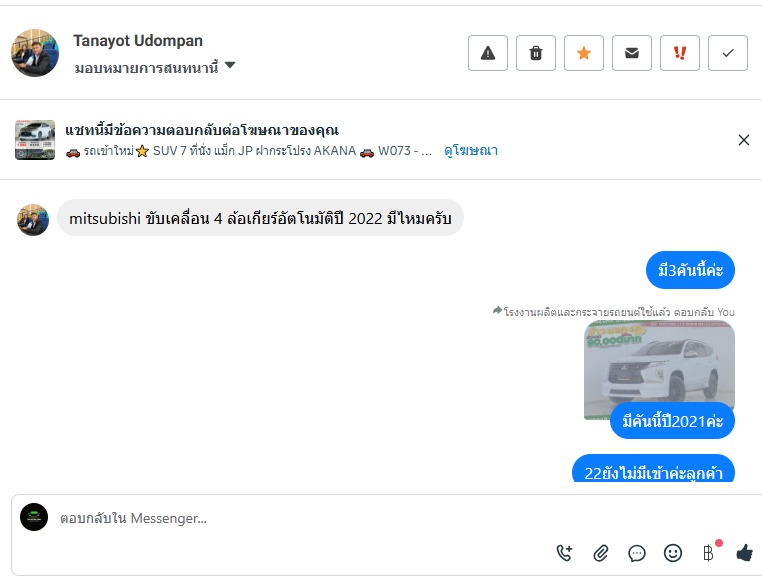The image size is (762, 586).
Task: Click Tanayot Udompan's header profile picture
Action: (35, 53)
